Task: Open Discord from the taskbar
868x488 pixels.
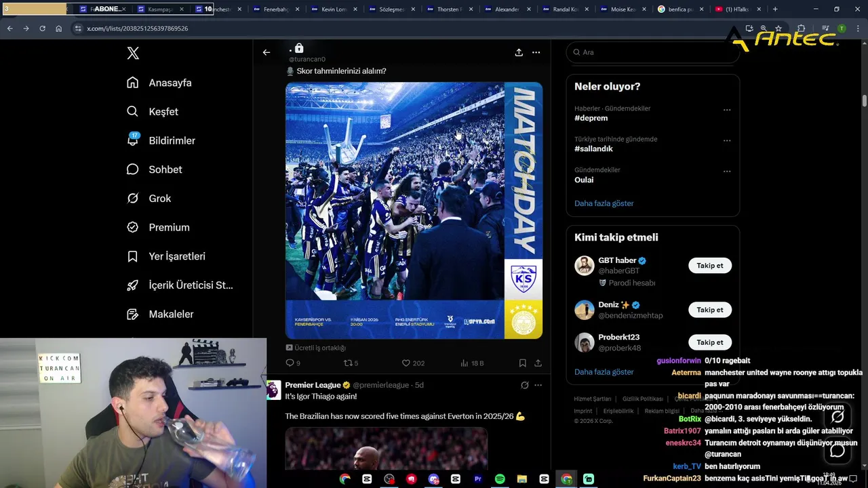Action: click(x=433, y=479)
